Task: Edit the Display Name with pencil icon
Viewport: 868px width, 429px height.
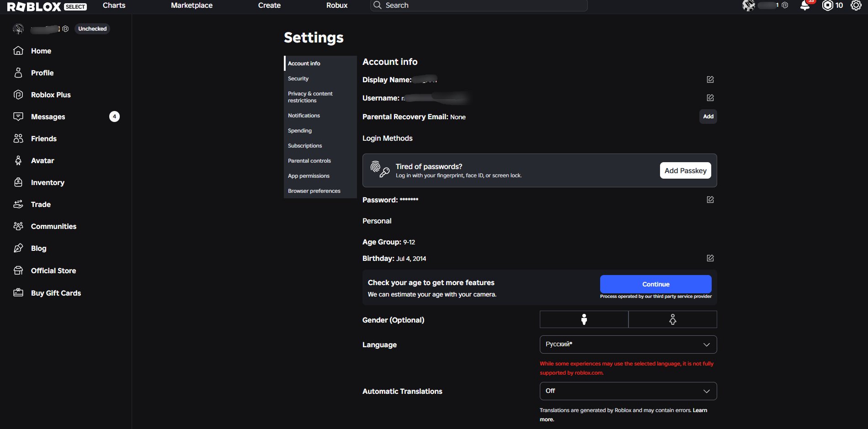Action: point(710,79)
